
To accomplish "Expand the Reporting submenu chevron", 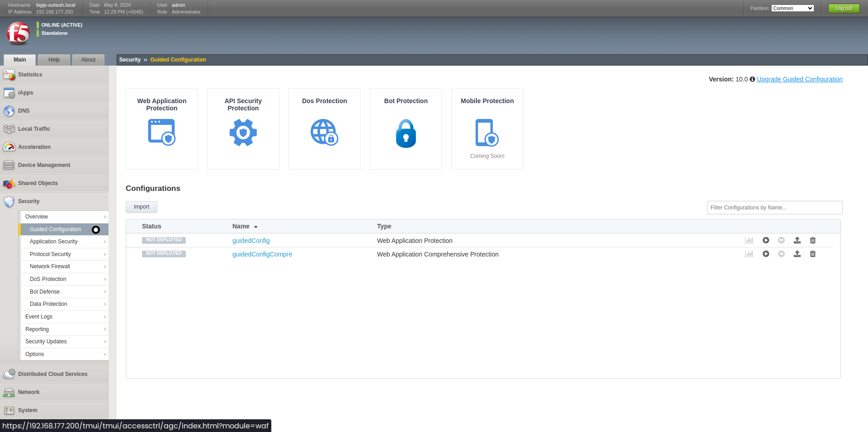I will (105, 329).
